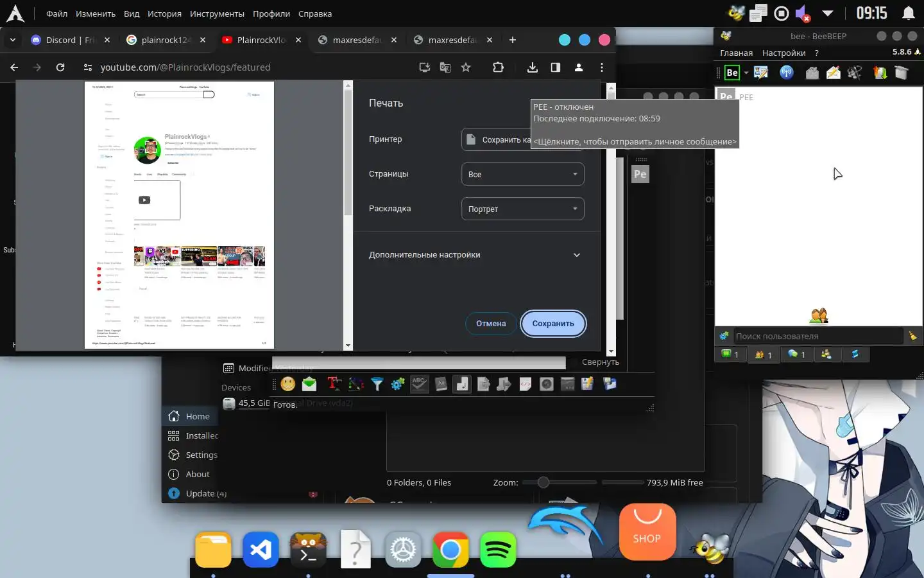Click the smiley emoticon icon in chat toolbar
The image size is (924, 578).
(288, 384)
